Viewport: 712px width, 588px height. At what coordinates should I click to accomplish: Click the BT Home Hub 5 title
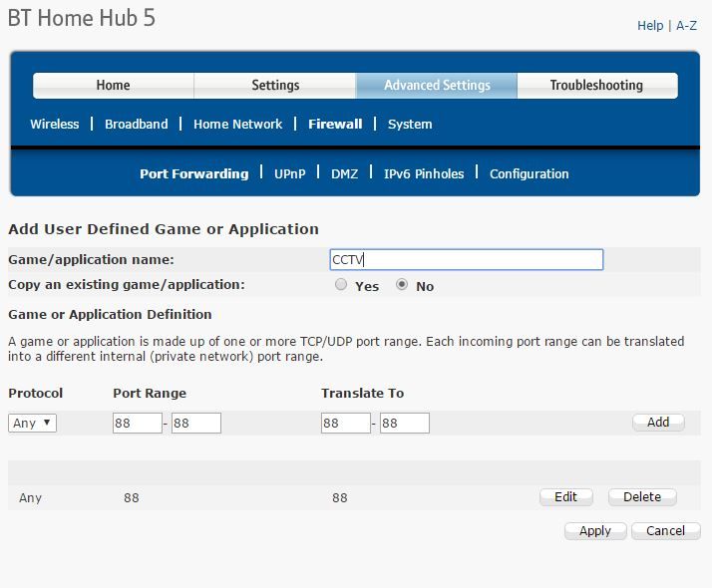(82, 18)
